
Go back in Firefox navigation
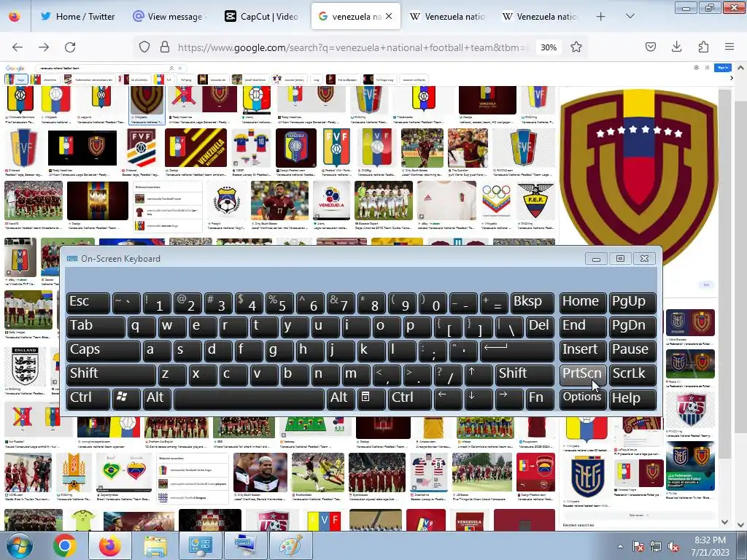coord(18,47)
